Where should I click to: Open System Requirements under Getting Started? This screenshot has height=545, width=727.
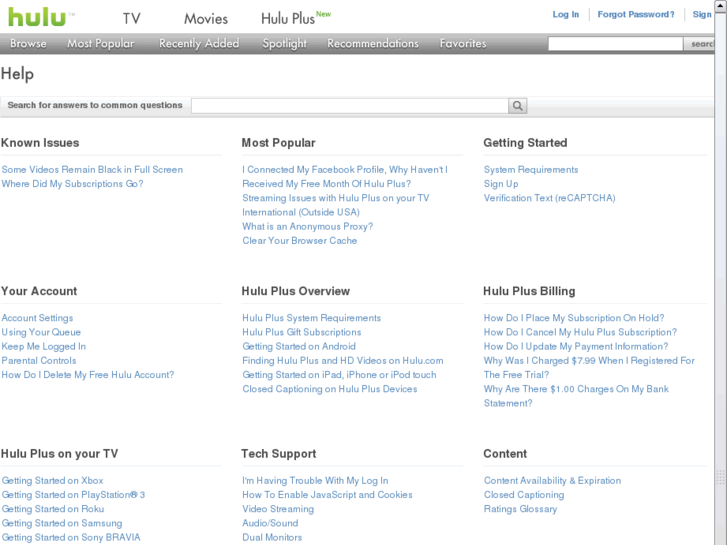tap(531, 170)
